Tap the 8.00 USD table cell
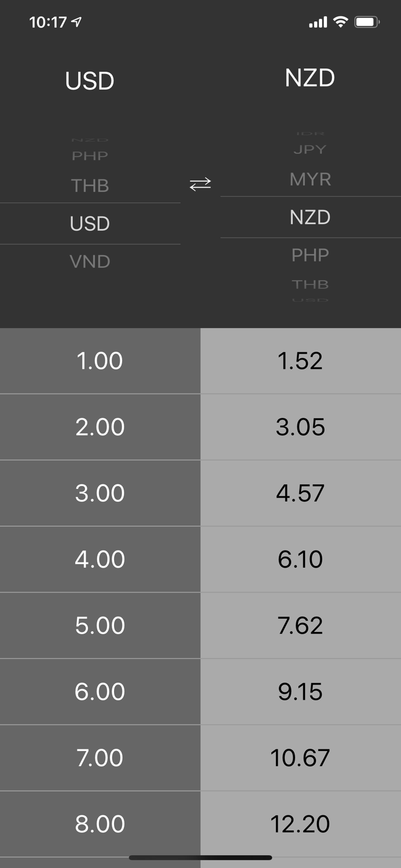The width and height of the screenshot is (401, 868). [100, 823]
